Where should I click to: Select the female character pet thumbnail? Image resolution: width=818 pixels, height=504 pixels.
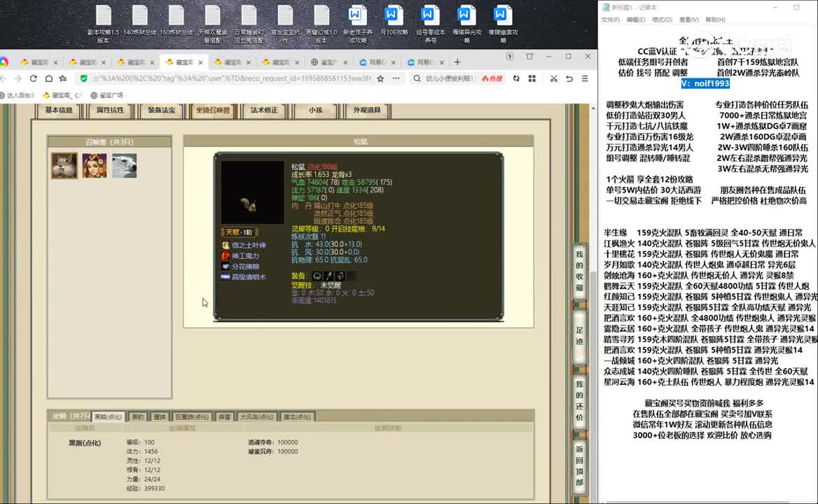(x=95, y=166)
